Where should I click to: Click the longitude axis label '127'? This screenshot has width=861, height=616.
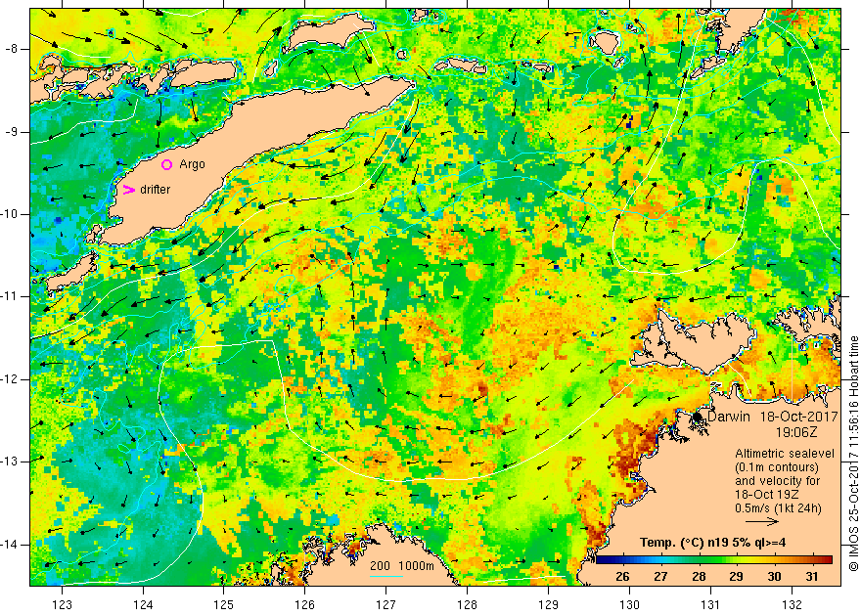click(386, 605)
